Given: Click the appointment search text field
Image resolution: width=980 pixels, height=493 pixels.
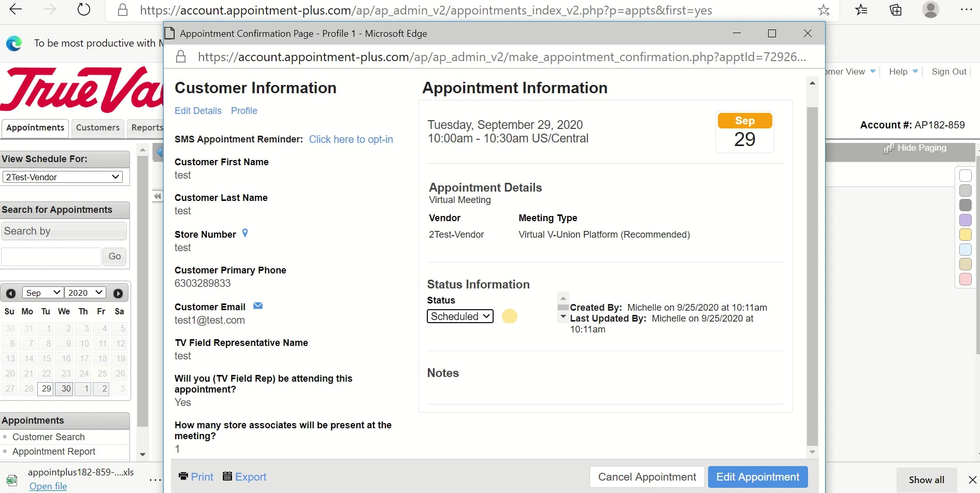Looking at the screenshot, I should point(51,256).
